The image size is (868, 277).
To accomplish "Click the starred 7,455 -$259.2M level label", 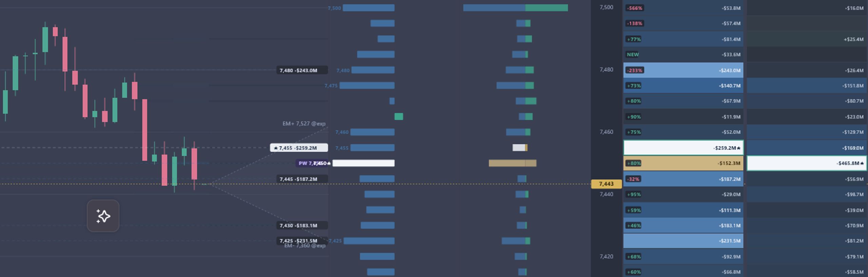I will (x=299, y=148).
